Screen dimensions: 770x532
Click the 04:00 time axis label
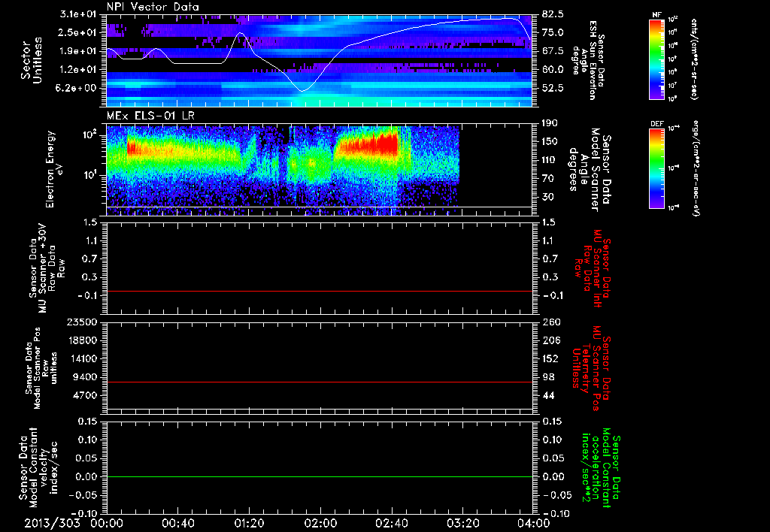coord(534,523)
